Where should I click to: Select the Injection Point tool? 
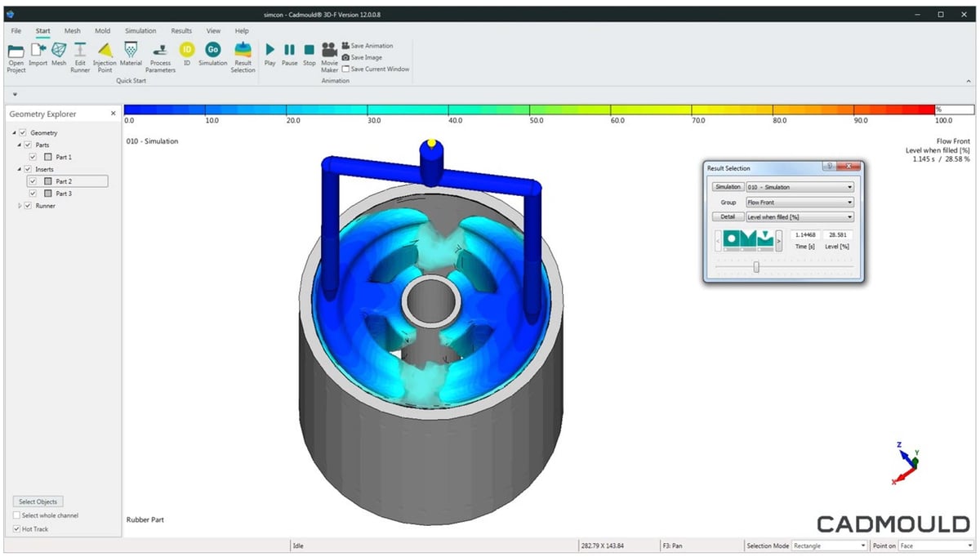click(x=105, y=50)
